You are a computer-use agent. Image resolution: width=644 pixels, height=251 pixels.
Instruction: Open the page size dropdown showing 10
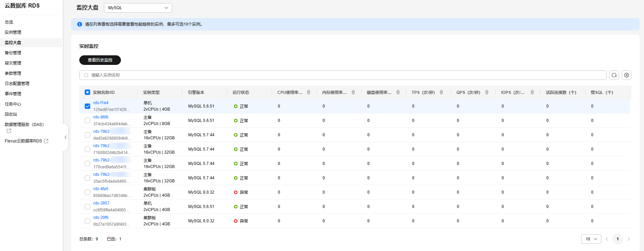(x=591, y=239)
